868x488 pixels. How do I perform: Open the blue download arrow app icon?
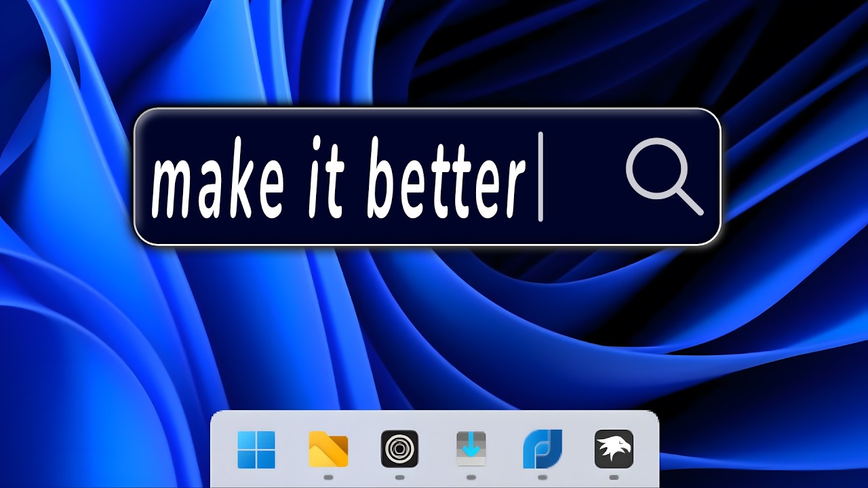(x=471, y=449)
